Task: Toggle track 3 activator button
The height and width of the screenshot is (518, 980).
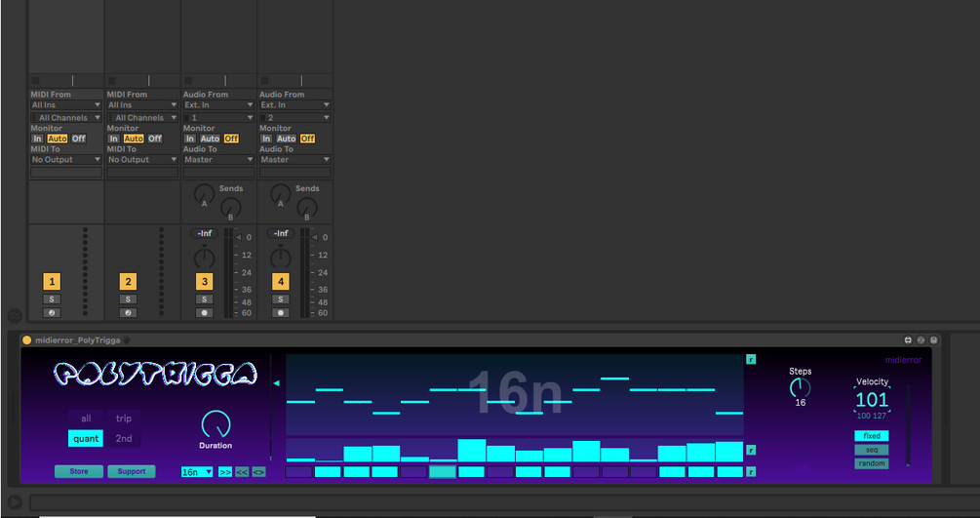Action: tap(205, 282)
